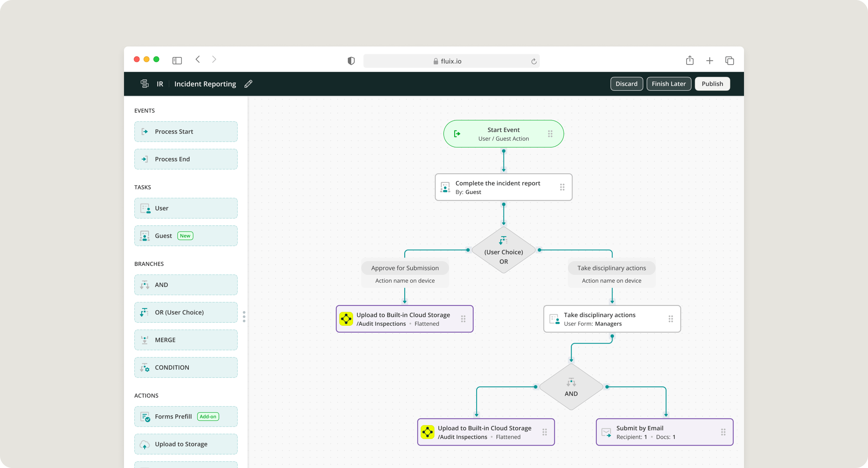Select the Guest task block

(x=186, y=236)
